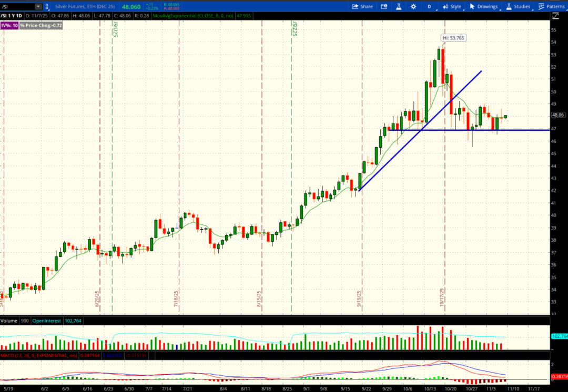Image resolution: width=568 pixels, height=392 pixels.
Task: Click the 47.915 moving average value
Action: (x=244, y=16)
